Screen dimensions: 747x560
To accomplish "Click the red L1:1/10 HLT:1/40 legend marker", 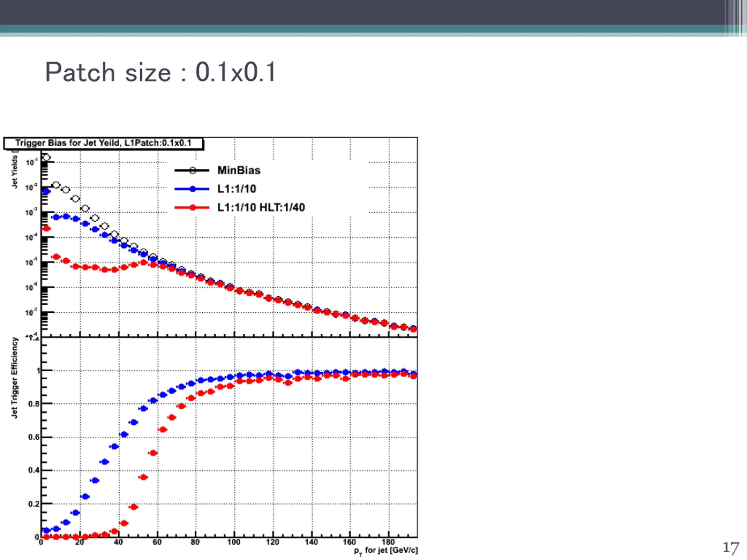I will pos(192,208).
